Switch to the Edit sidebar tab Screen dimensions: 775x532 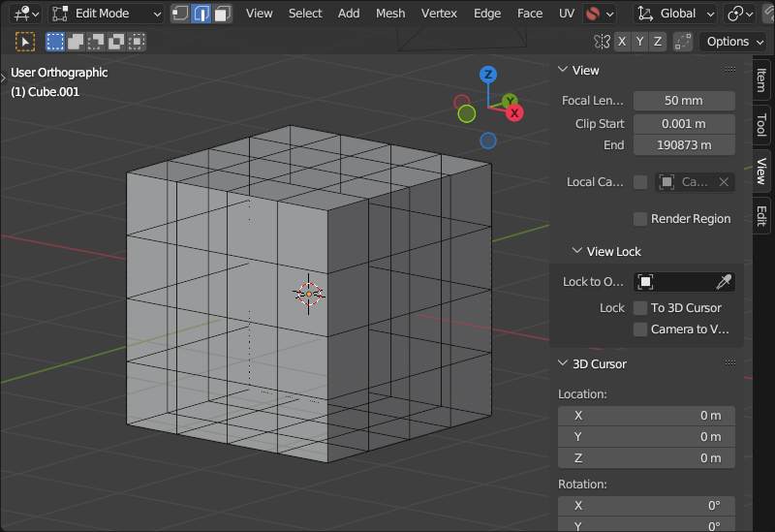click(x=761, y=216)
